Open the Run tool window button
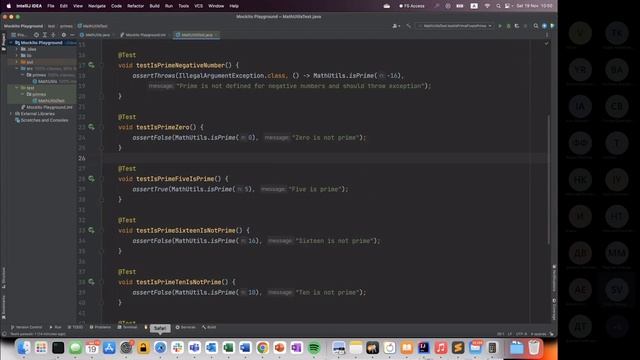640x360 pixels. (56, 327)
